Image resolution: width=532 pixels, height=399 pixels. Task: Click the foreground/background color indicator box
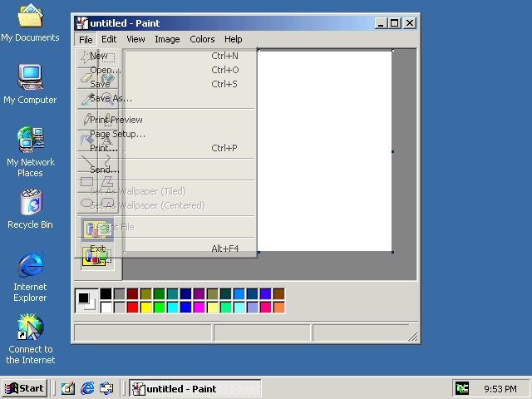tap(86, 301)
